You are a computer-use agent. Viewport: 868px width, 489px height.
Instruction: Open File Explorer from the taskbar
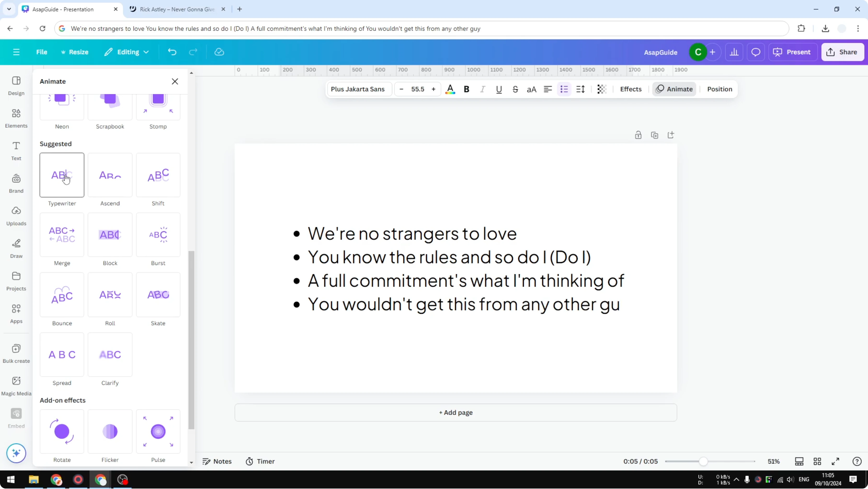click(x=34, y=480)
